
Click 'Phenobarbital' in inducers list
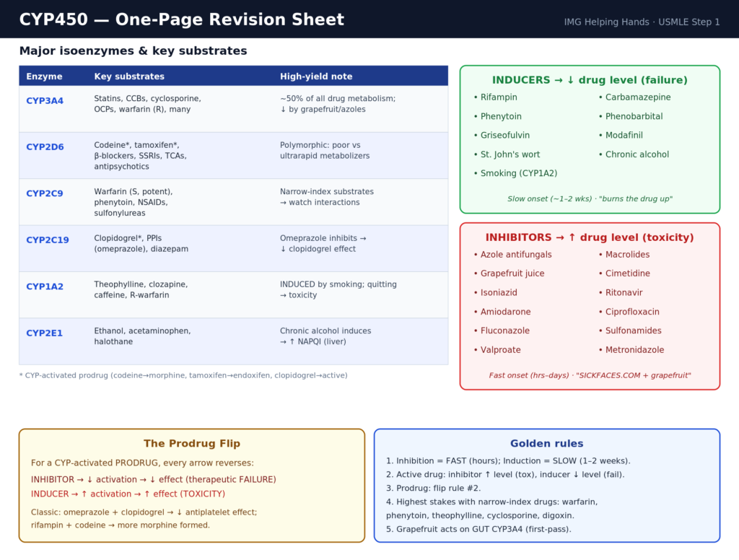tap(631, 116)
